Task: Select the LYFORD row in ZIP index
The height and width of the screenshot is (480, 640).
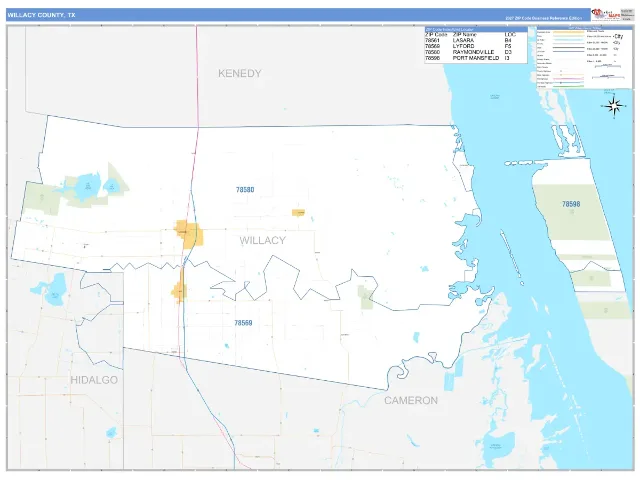Action: (x=469, y=46)
